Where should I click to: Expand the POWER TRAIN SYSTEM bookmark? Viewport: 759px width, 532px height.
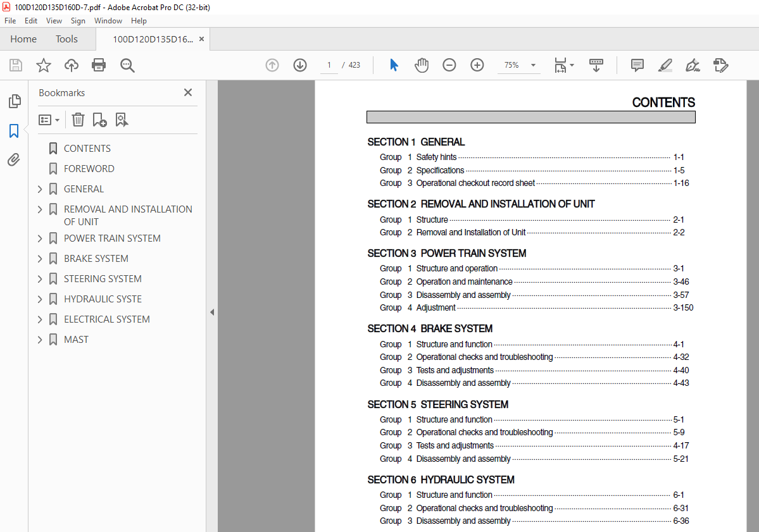tap(40, 238)
